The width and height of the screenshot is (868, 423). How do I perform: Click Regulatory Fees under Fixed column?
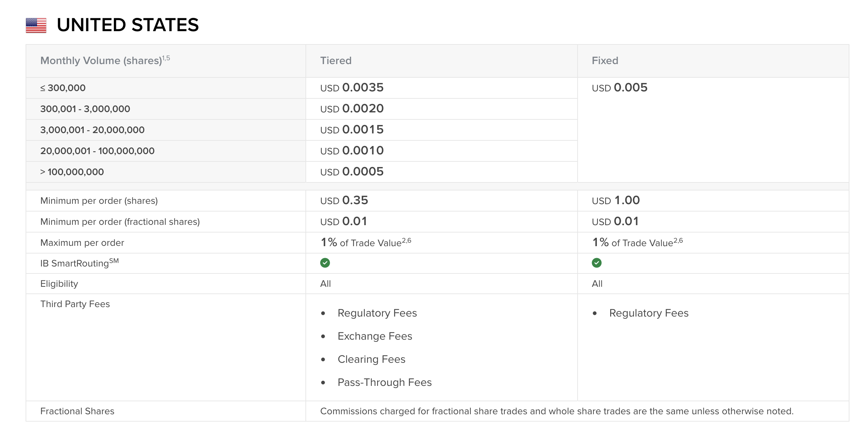649,313
